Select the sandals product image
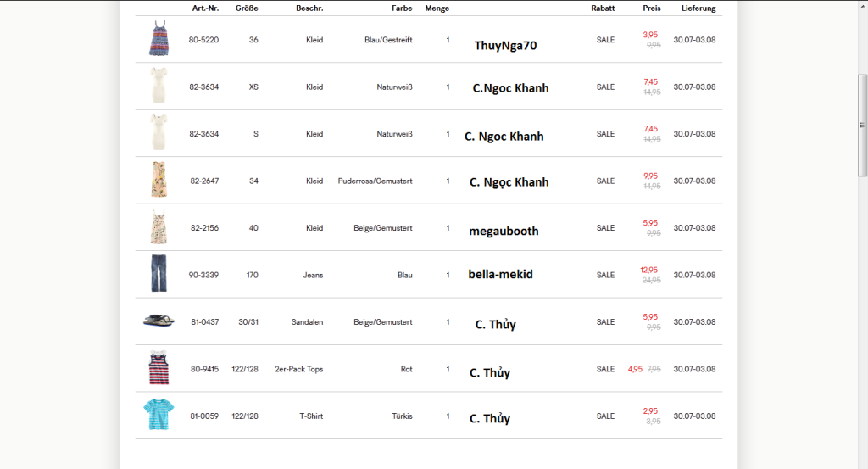The height and width of the screenshot is (469, 868). (159, 321)
